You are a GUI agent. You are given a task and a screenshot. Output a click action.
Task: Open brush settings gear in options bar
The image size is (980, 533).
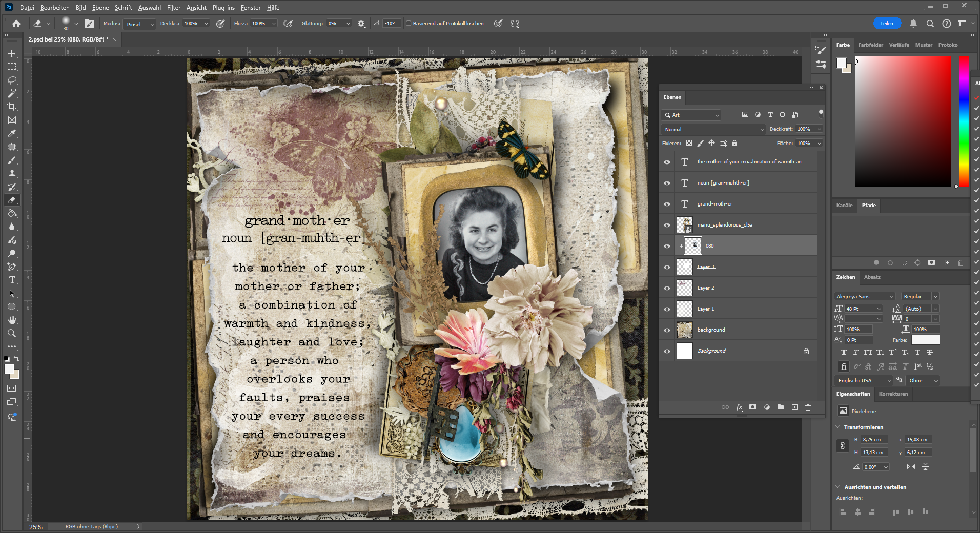[361, 24]
